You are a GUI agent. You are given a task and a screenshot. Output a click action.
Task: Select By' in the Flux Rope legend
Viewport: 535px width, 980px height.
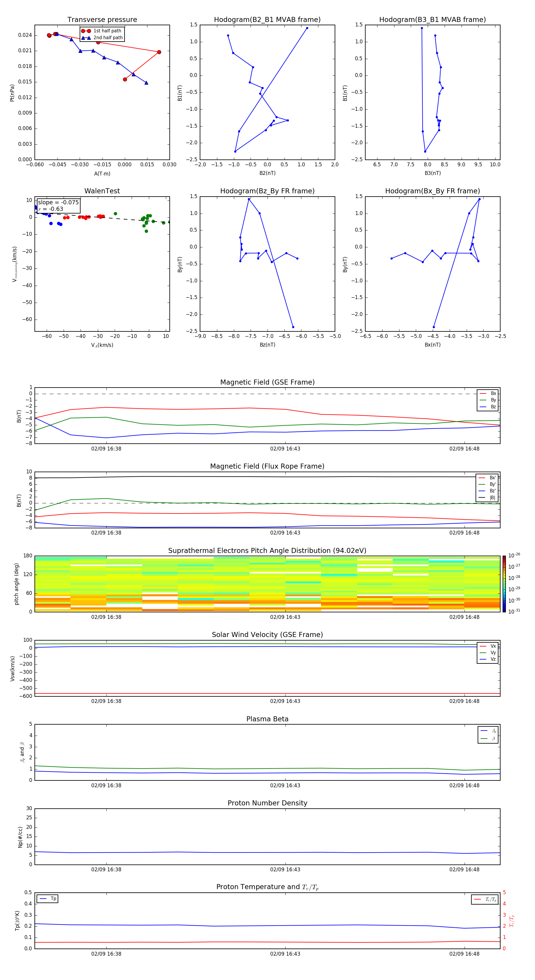tap(487, 484)
